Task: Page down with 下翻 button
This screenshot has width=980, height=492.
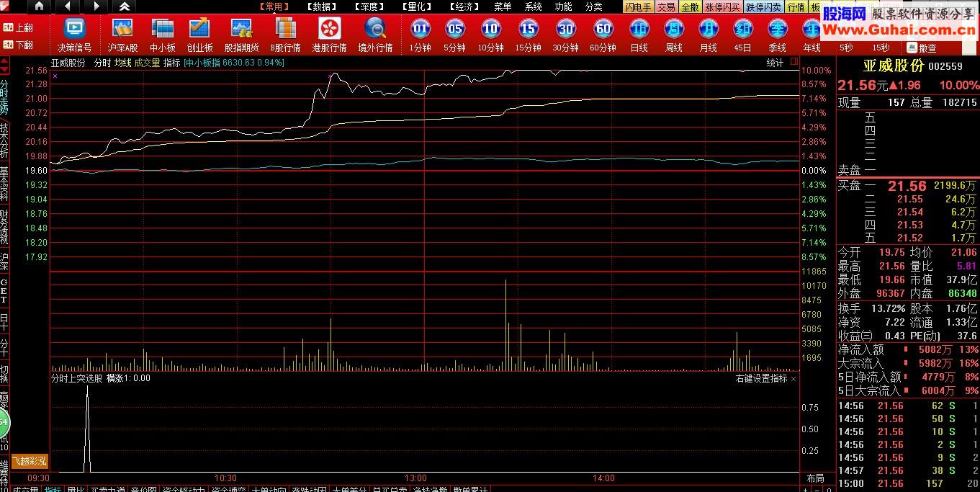Action: (19, 45)
